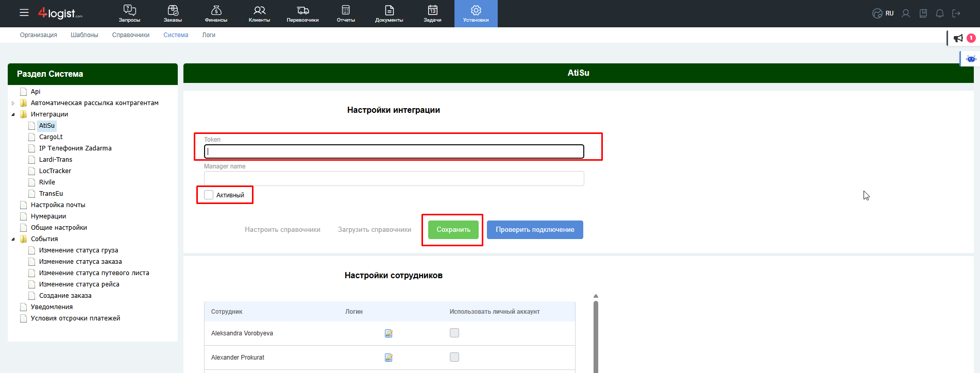Switch to the Логи tab
This screenshot has width=980, height=373.
coord(209,35)
